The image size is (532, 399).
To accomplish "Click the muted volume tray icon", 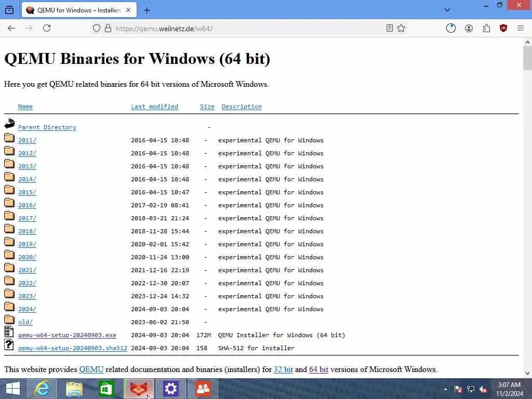I will pos(483,389).
